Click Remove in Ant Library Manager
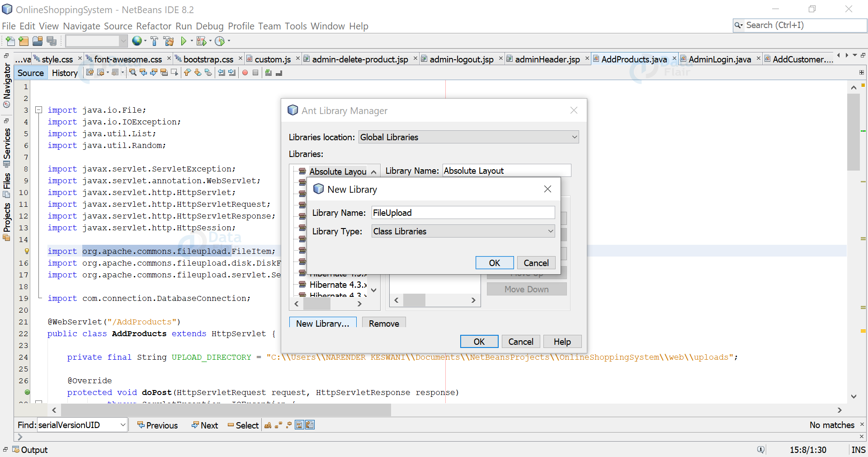The image size is (868, 457). click(x=384, y=323)
